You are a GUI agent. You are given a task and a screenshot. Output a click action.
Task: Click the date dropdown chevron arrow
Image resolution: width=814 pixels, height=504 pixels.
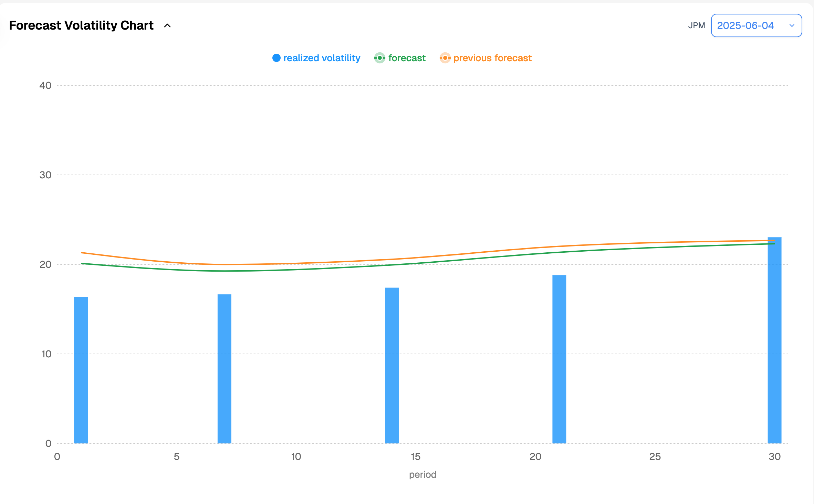point(792,25)
